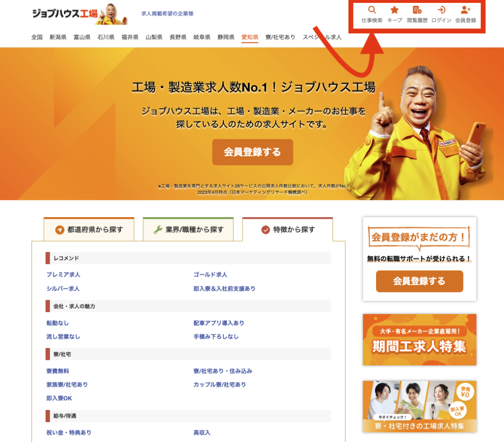Open 転勤なし link
Image resolution: width=504 pixels, height=442 pixels.
pos(58,323)
